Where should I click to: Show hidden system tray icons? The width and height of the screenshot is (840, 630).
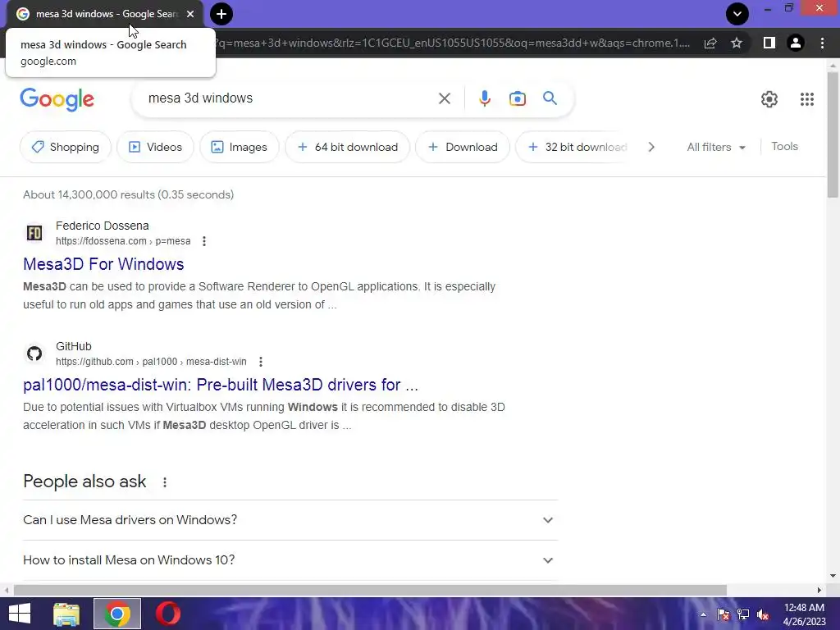click(x=703, y=614)
